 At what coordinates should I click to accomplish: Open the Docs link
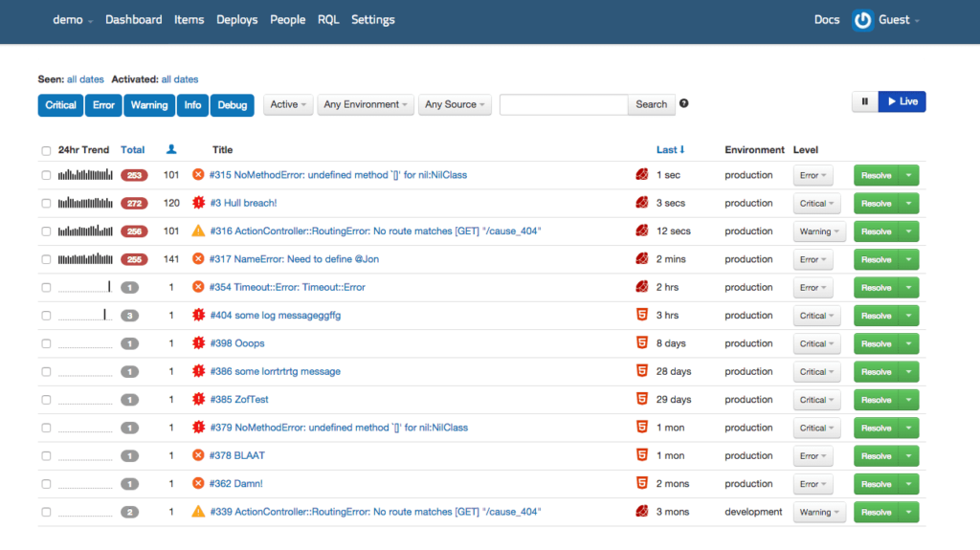tap(826, 20)
